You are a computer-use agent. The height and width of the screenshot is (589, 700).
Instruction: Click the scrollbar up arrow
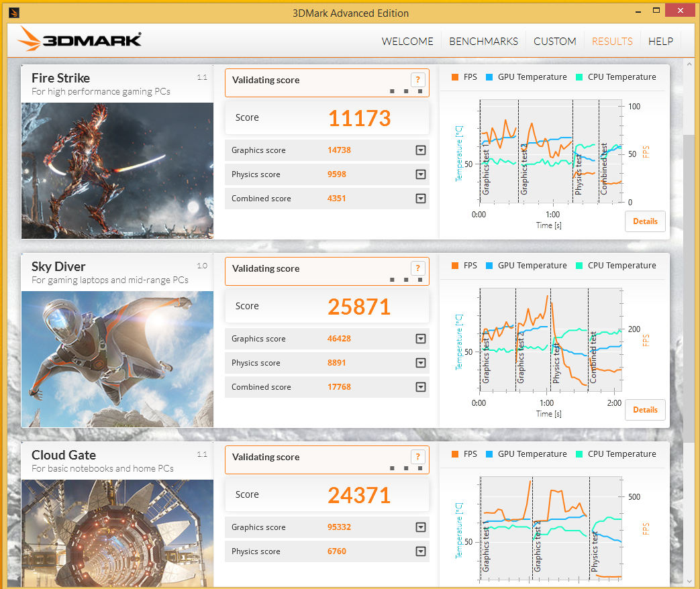click(x=689, y=64)
